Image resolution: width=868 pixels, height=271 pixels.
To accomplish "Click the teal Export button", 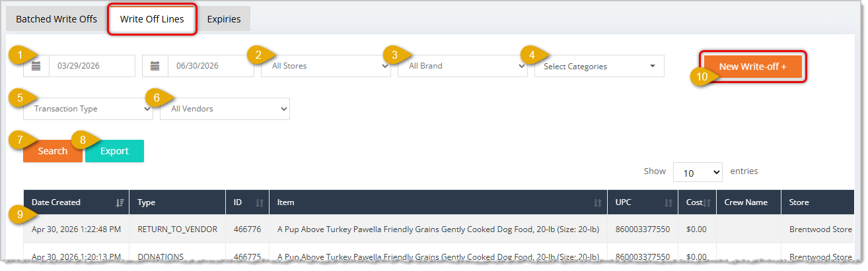I will tap(114, 151).
